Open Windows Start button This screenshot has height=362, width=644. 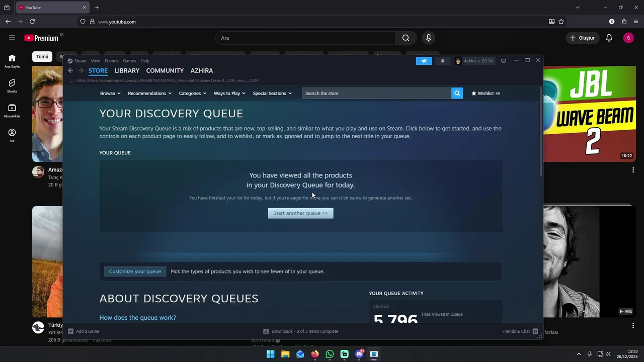[270, 354]
